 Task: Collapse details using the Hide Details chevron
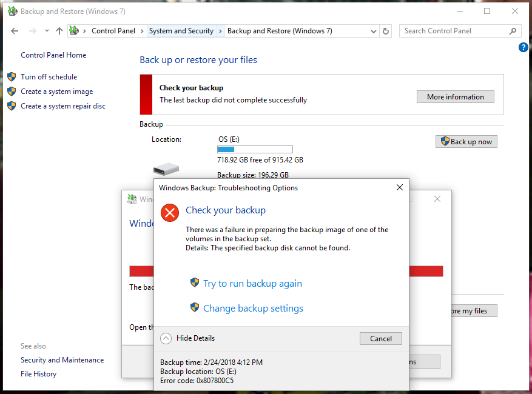[165, 338]
